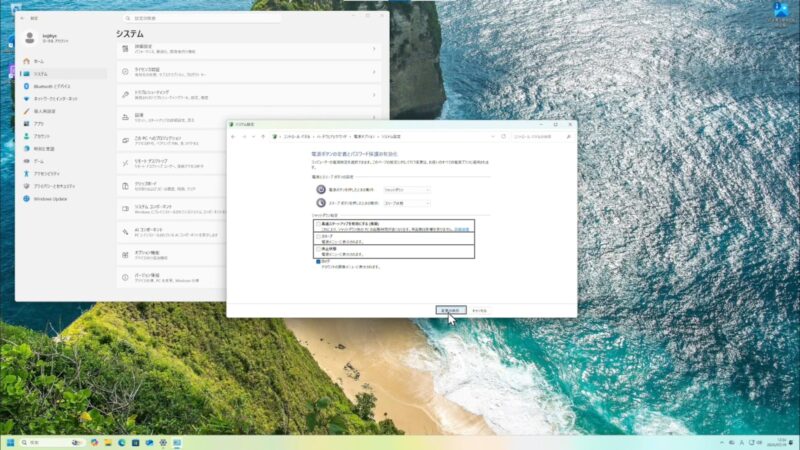Open ホーム (Home) in Settings sidebar
800x450 pixels.
[61, 61]
